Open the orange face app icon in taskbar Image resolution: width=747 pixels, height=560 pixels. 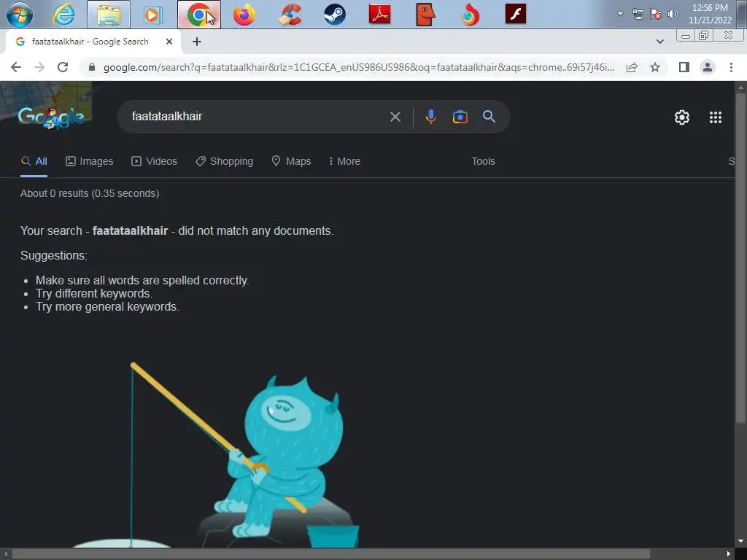click(425, 15)
